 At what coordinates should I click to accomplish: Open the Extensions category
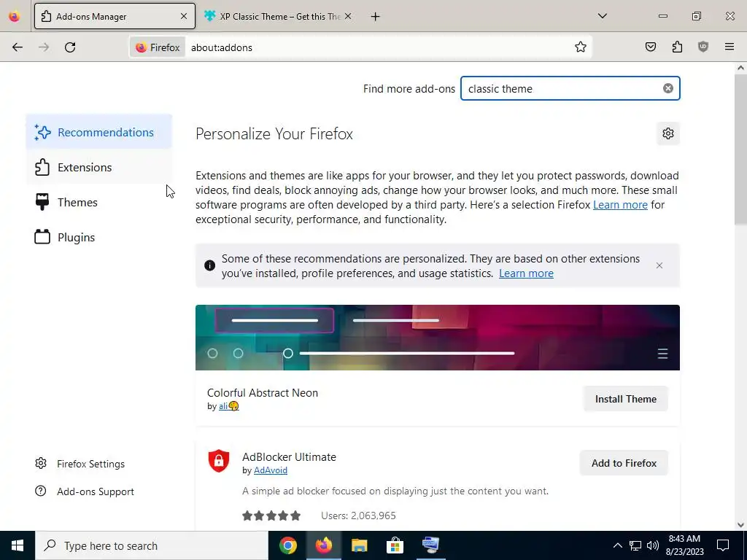click(99, 167)
